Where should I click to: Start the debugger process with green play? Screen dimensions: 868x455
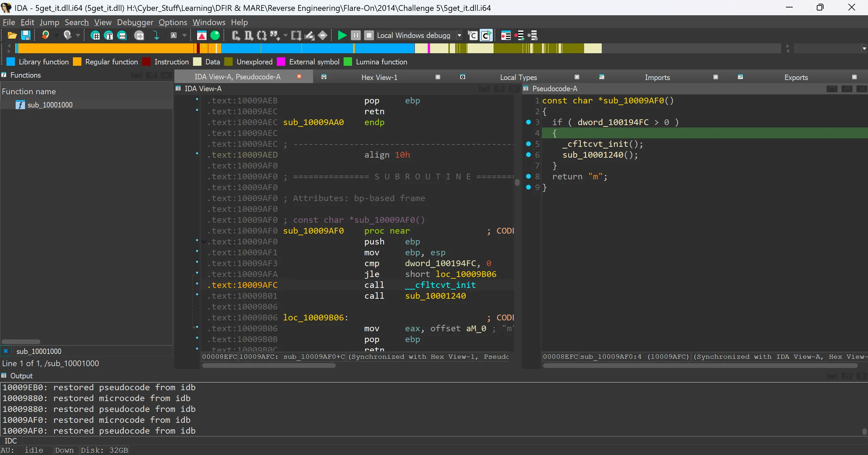point(342,35)
